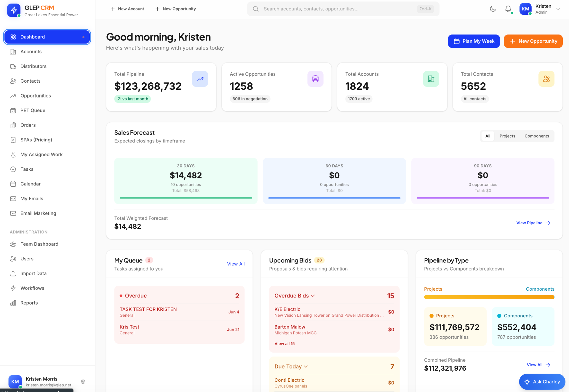
Task: Click the GLEP CRM lightning logo
Action: pyautogui.click(x=14, y=10)
